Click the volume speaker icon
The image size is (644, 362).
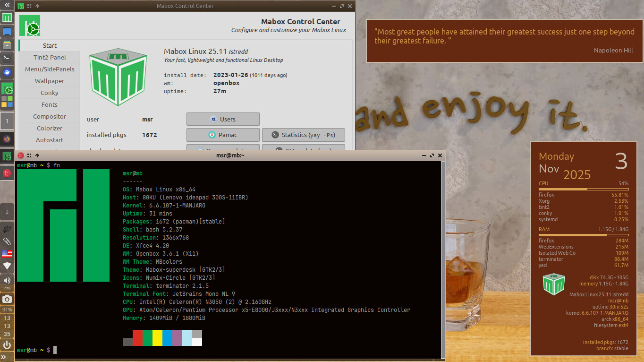tap(7, 280)
